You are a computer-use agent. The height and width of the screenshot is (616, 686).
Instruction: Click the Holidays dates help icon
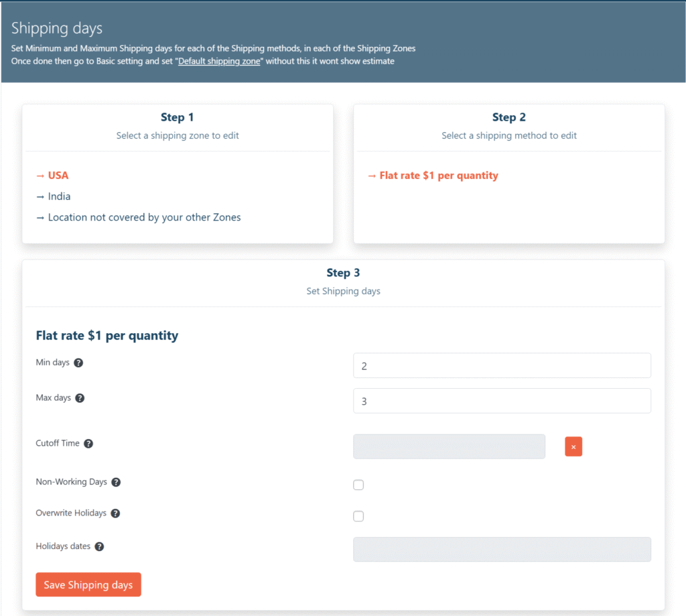pos(99,546)
